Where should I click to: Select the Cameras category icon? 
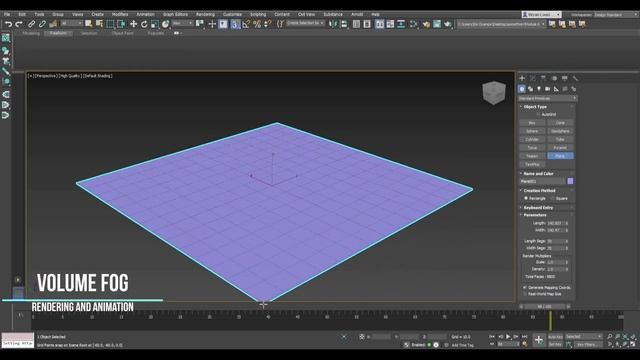coord(548,89)
